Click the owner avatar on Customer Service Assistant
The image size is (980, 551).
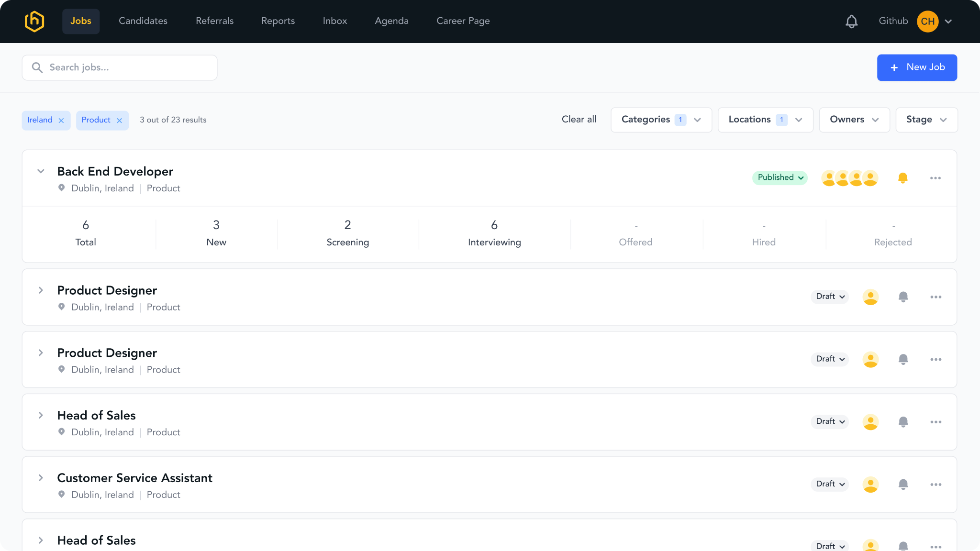pos(870,484)
